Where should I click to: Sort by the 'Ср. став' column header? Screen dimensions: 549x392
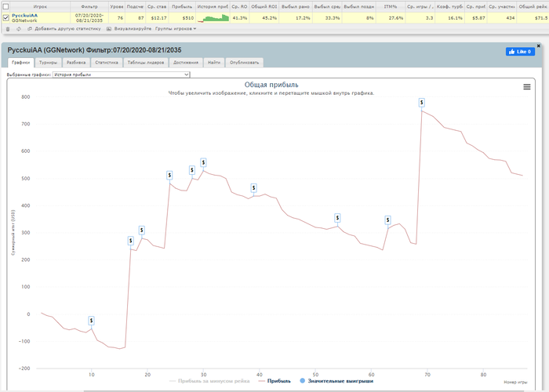coord(157,6)
